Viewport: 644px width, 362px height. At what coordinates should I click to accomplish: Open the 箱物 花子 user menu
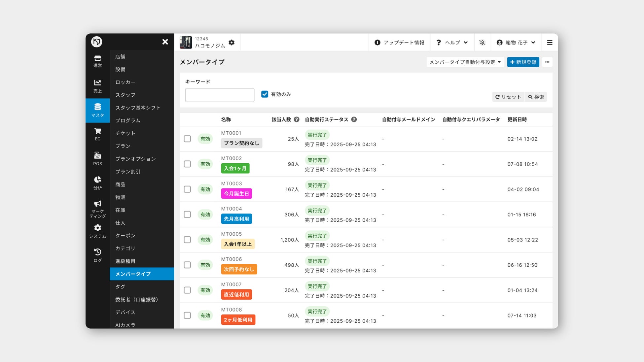516,43
